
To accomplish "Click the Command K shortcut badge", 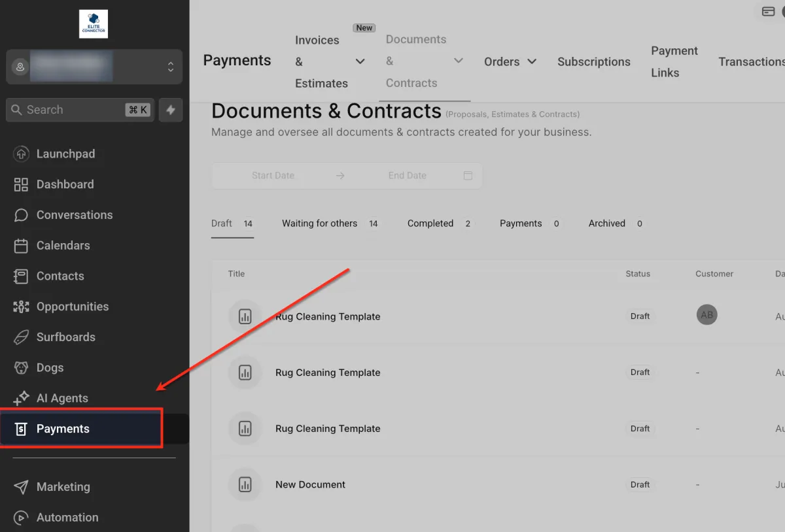I will [x=138, y=110].
